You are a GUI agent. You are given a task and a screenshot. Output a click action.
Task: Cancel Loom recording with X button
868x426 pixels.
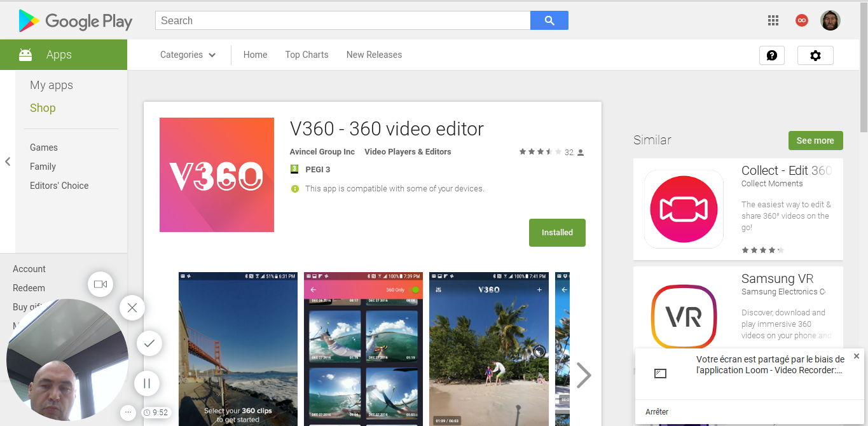[132, 308]
